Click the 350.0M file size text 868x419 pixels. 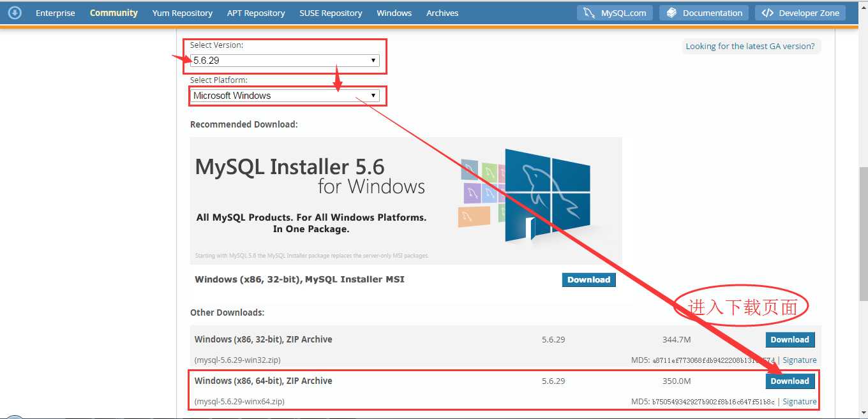pyautogui.click(x=677, y=381)
